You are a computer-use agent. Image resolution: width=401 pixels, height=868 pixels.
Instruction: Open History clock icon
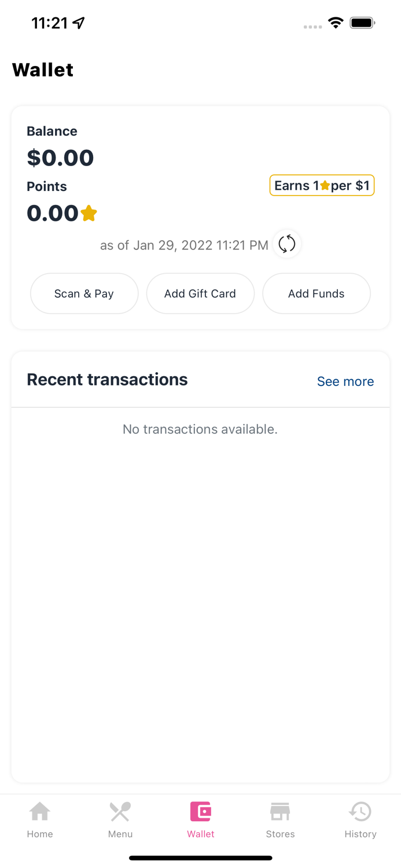click(360, 812)
